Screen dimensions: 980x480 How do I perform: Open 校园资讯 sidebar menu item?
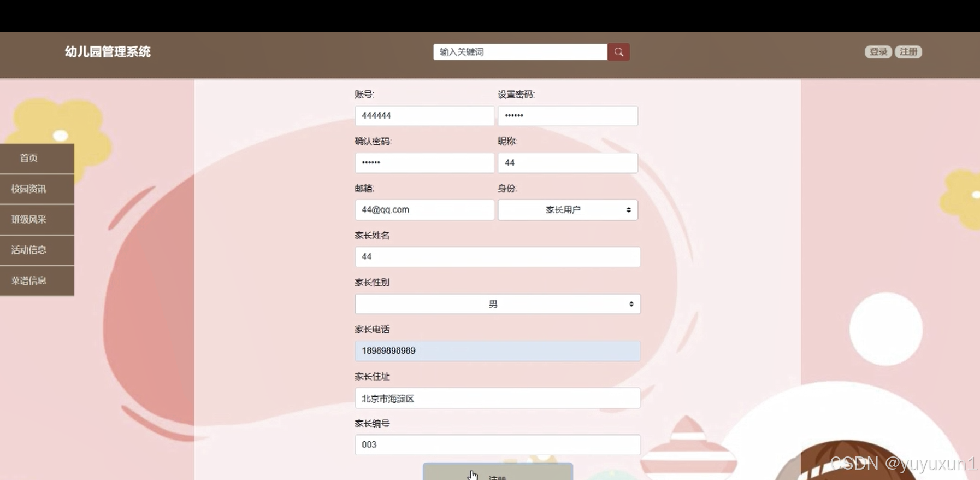click(37, 189)
